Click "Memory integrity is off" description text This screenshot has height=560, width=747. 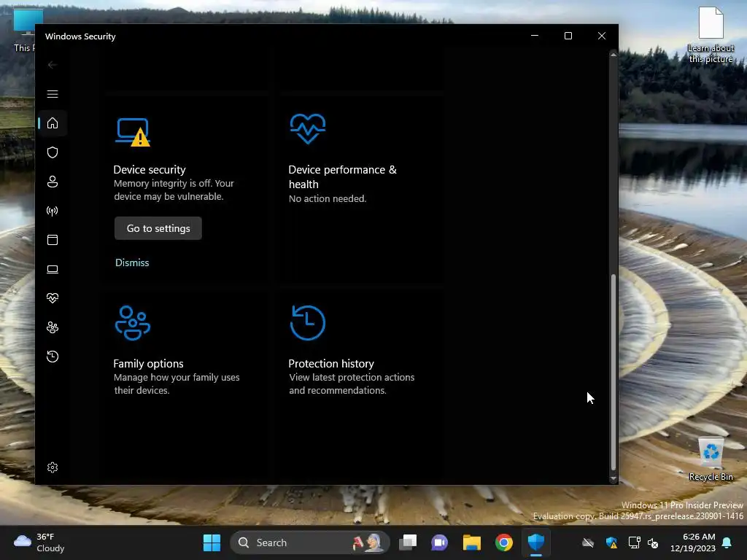(x=174, y=190)
